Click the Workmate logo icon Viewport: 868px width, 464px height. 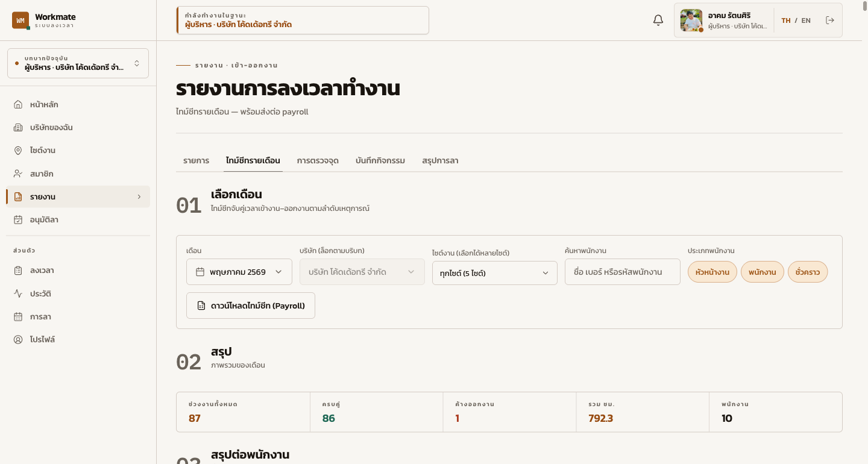point(20,20)
